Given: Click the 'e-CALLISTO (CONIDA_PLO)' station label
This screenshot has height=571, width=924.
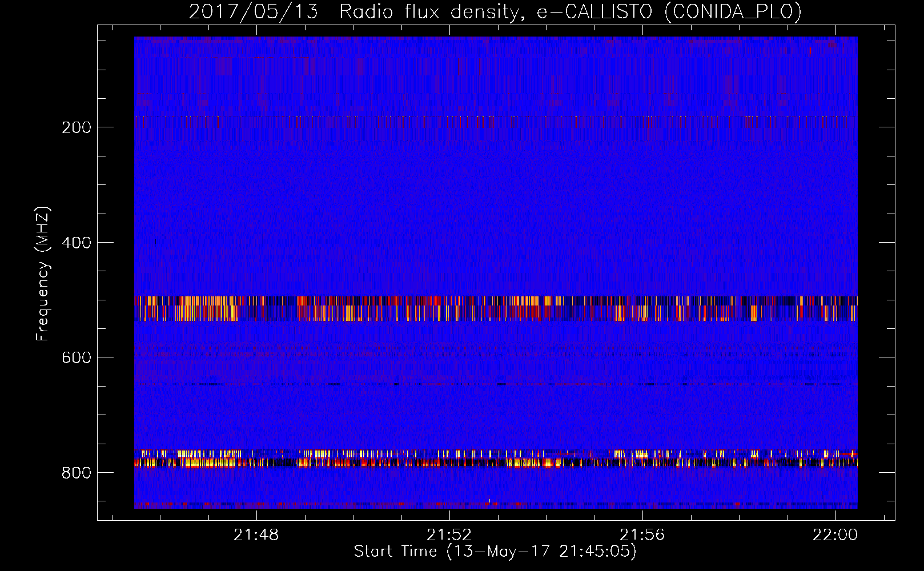Looking at the screenshot, I should (669, 12).
